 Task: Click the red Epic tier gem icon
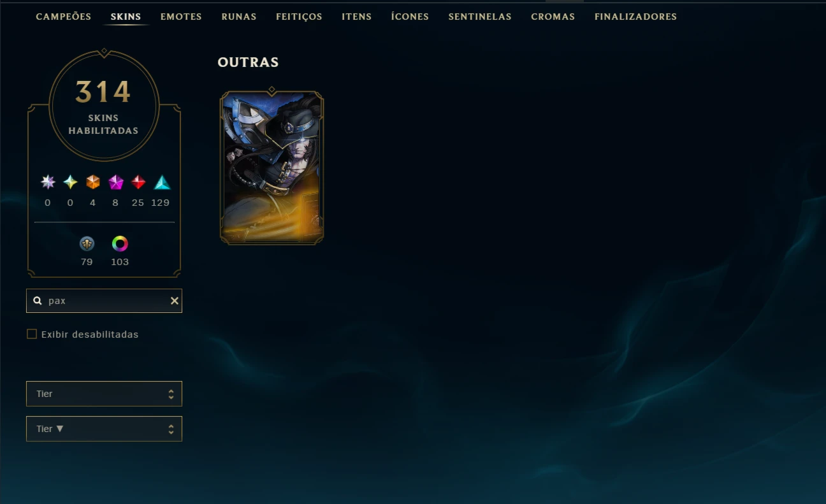click(138, 182)
